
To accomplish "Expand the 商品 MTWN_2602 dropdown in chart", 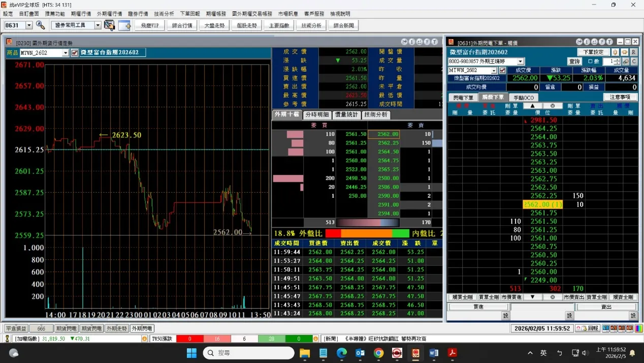I will click(x=66, y=52).
